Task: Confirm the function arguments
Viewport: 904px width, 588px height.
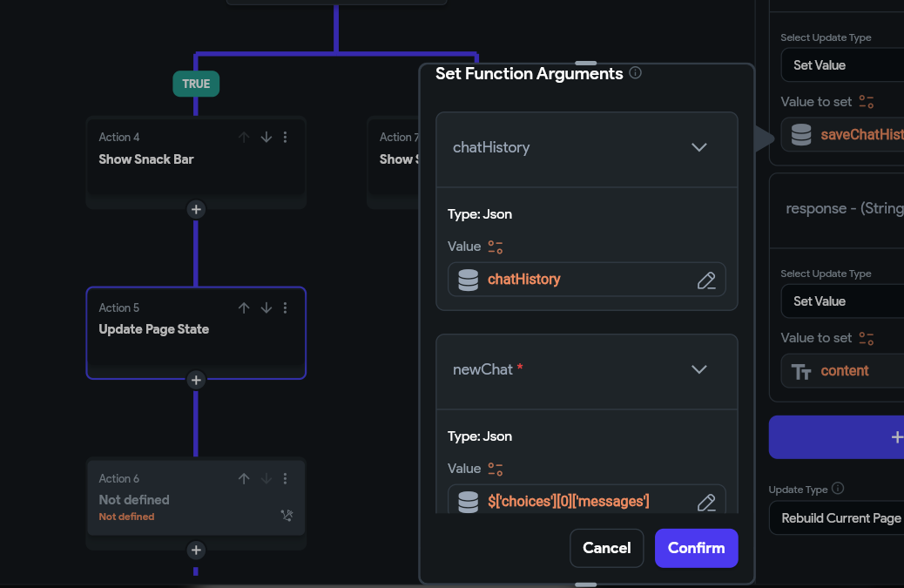Action: (x=696, y=548)
